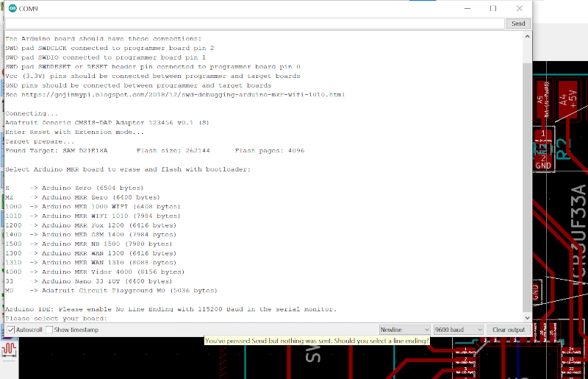Screen dimensions: 588x379
Task: Click the scrollbar down arrow in serial output
Action: 527,318
